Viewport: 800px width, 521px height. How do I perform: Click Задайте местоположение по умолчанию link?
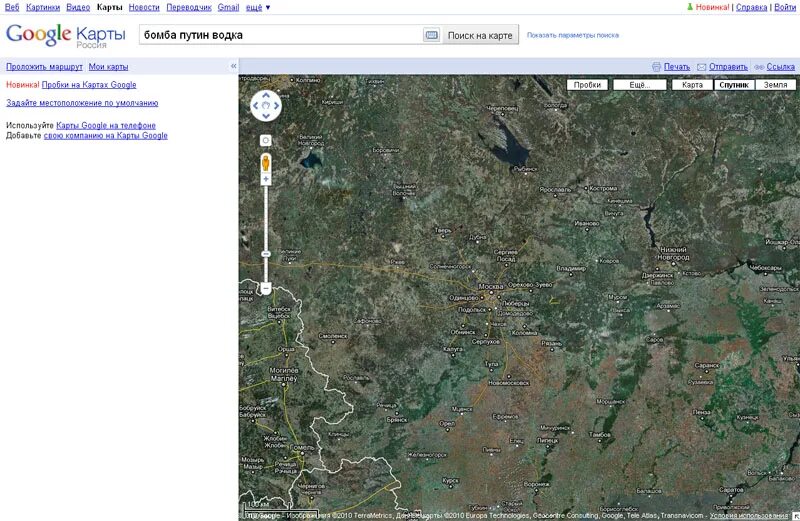82,103
